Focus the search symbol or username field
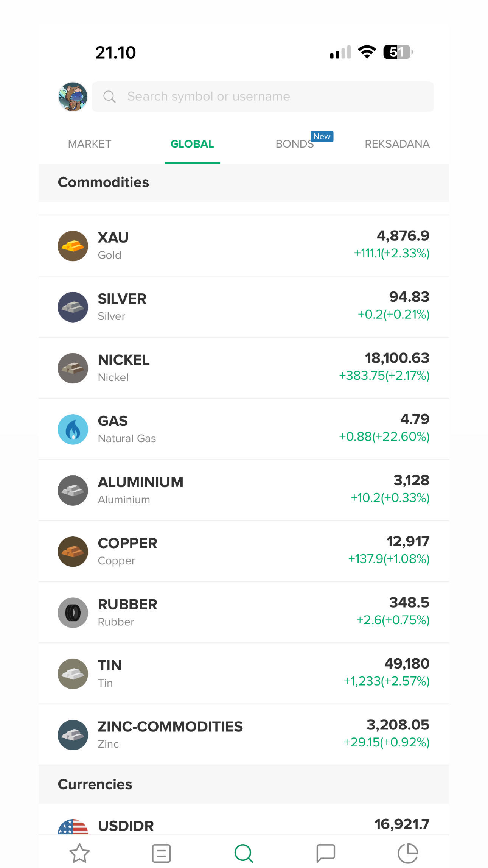Screen dimensions: 488x868 (263, 97)
